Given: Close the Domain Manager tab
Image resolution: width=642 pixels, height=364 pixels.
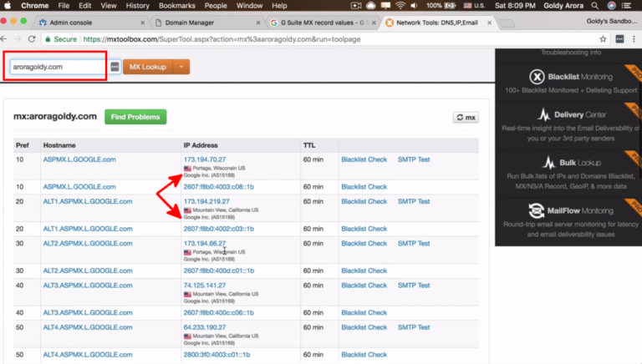Looking at the screenshot, I should (x=258, y=23).
